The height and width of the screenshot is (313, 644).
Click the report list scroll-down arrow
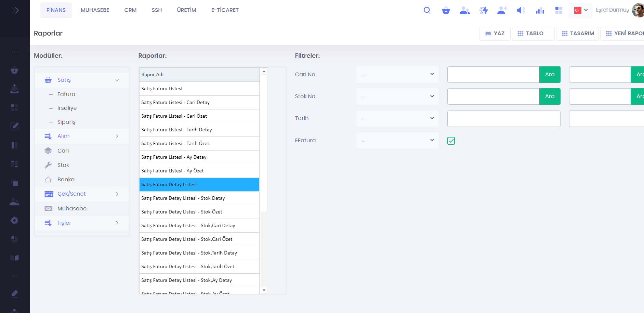coord(264,290)
